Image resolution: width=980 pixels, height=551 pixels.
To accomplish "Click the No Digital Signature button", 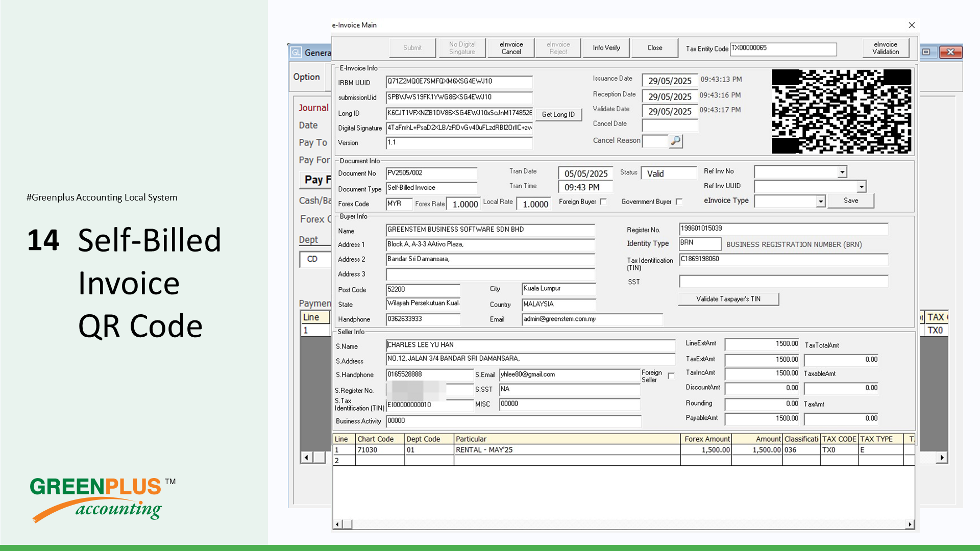I will pyautogui.click(x=462, y=48).
